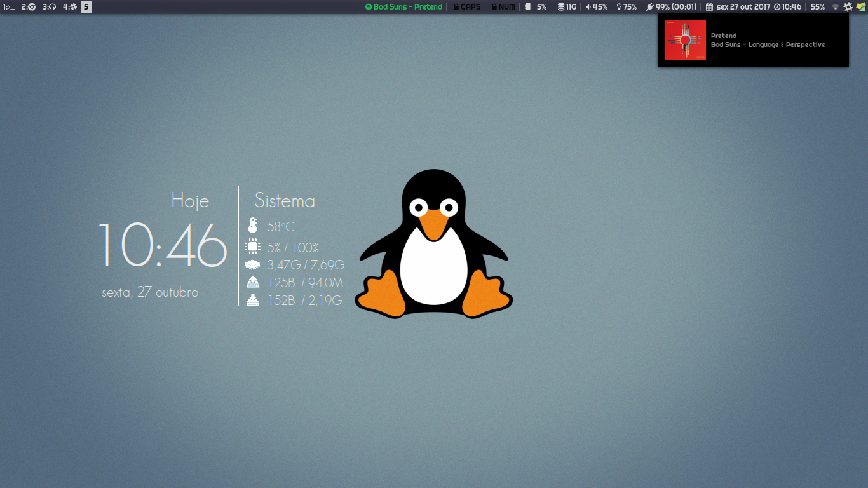Click the album art in the notification
868x488 pixels.
(x=686, y=40)
